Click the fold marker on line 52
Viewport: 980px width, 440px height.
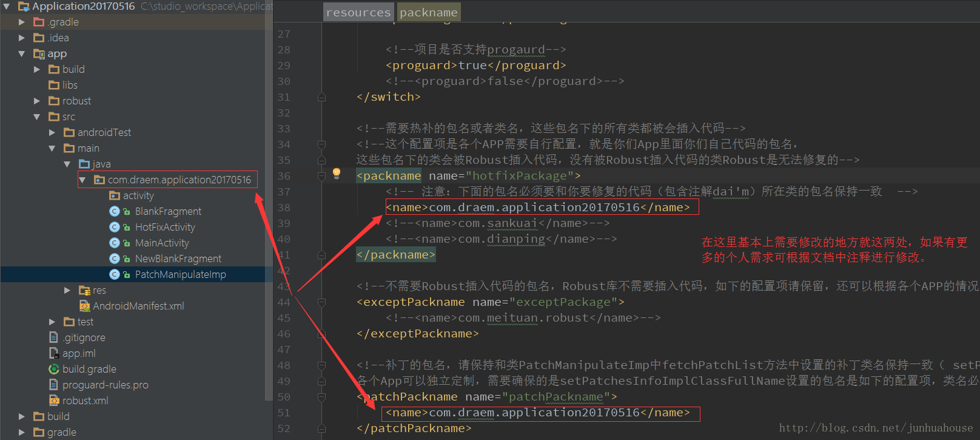(321, 428)
